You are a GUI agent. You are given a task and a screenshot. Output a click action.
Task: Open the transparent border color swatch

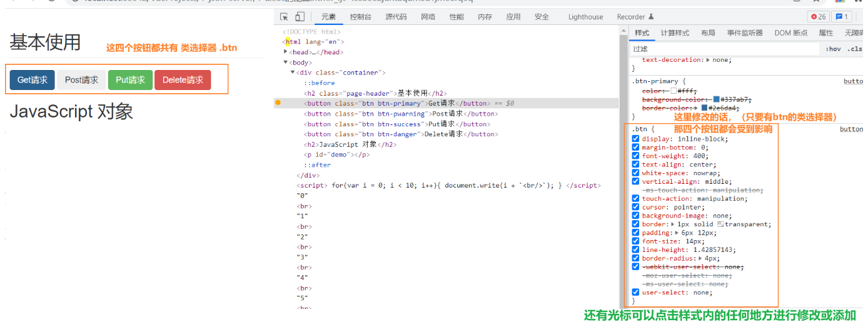[x=720, y=224]
